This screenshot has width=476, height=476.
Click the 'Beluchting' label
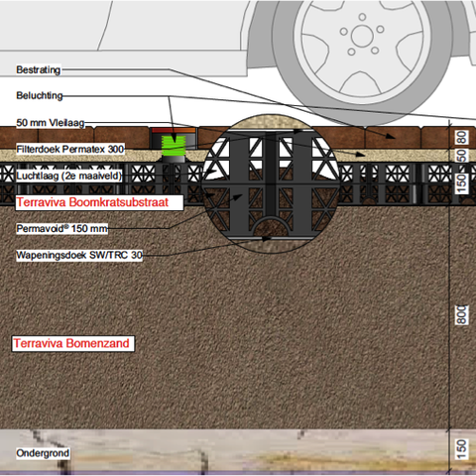click(x=40, y=96)
